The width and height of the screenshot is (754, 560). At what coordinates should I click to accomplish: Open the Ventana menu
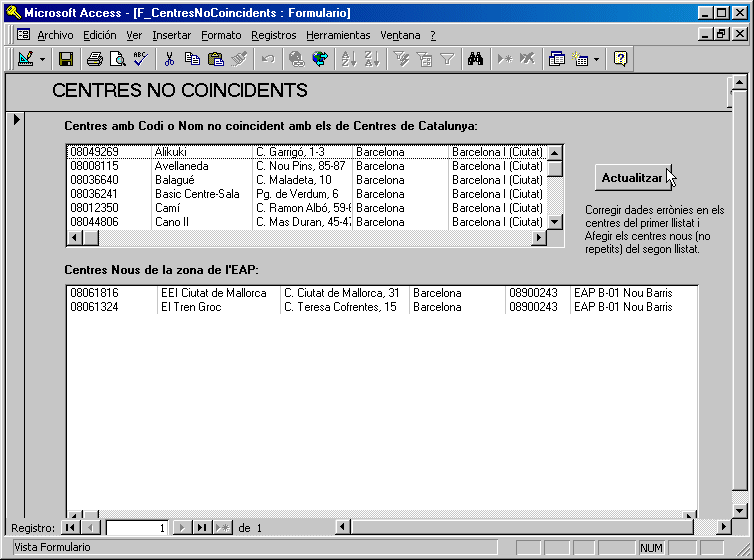[400, 35]
